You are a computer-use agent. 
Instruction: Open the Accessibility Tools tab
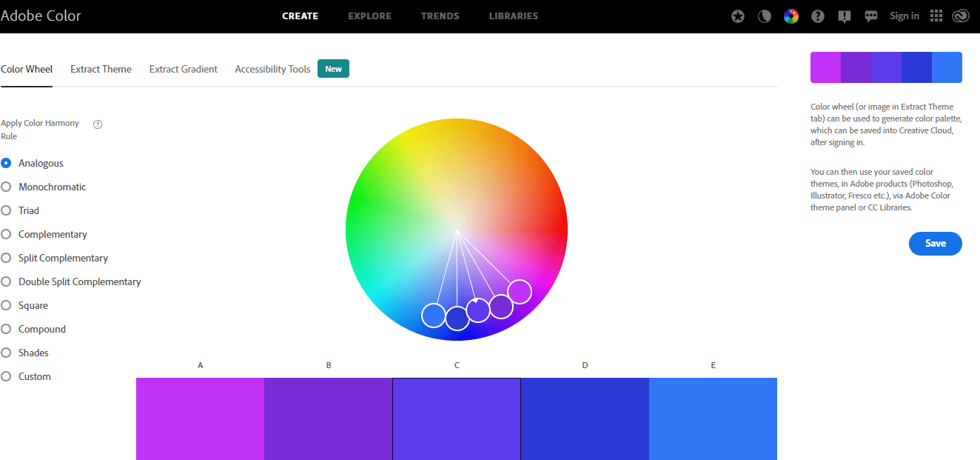(272, 69)
